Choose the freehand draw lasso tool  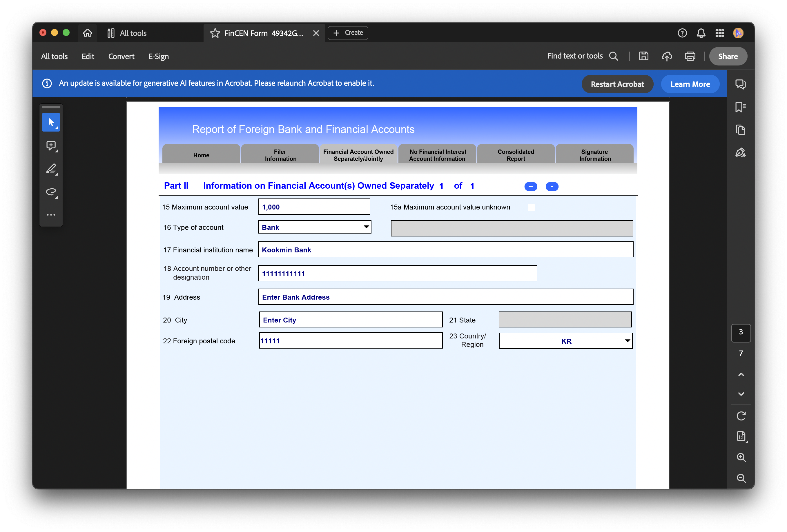click(51, 192)
